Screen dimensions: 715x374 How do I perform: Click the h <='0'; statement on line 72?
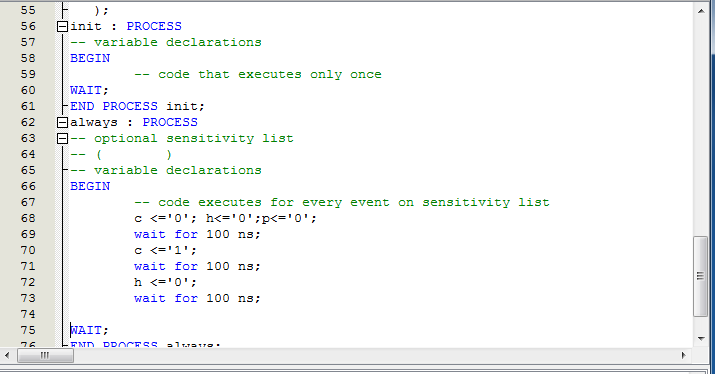point(166,282)
